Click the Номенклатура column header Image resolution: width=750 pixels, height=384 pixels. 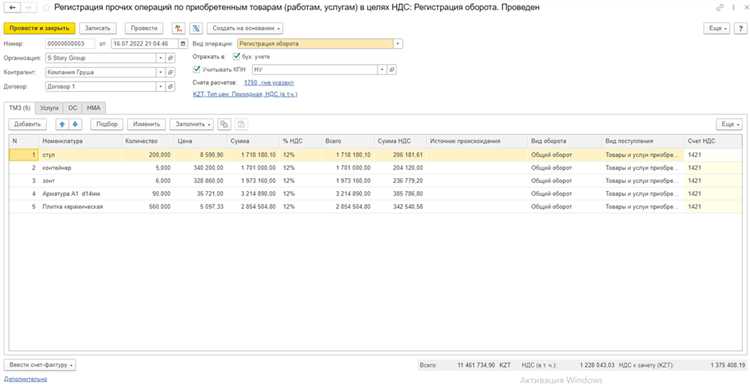coord(81,141)
